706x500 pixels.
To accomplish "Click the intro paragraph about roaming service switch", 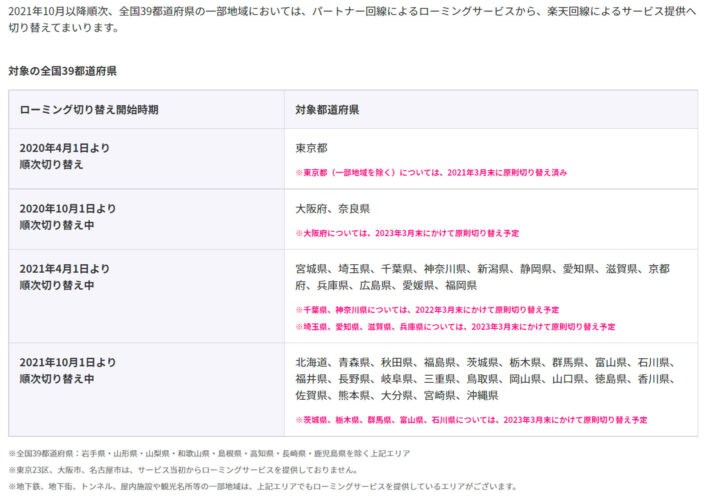I will (352, 18).
